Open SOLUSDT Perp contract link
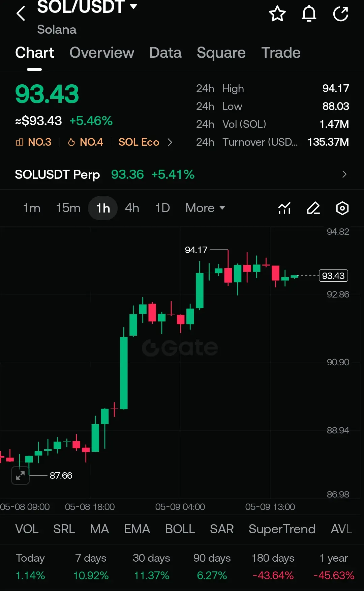Image resolution: width=364 pixels, height=591 pixels. click(57, 174)
